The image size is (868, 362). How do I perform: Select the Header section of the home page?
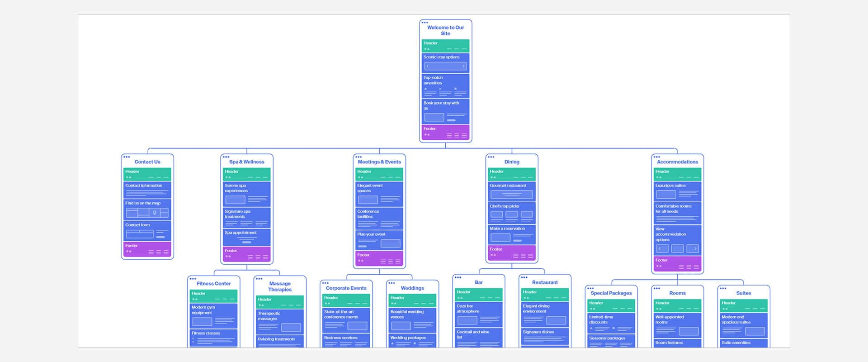point(446,46)
